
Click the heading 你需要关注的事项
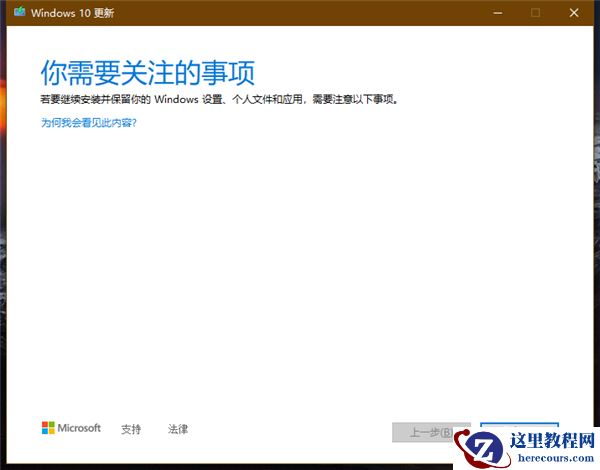[x=148, y=73]
